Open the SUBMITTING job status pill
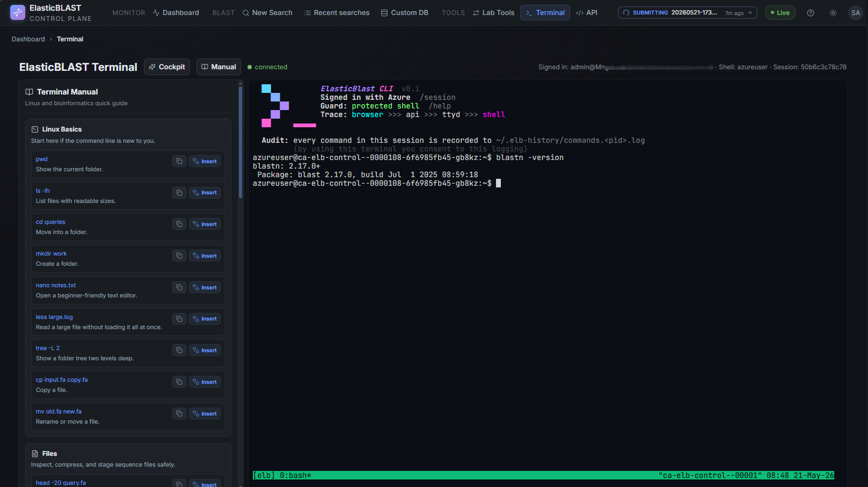 click(687, 13)
